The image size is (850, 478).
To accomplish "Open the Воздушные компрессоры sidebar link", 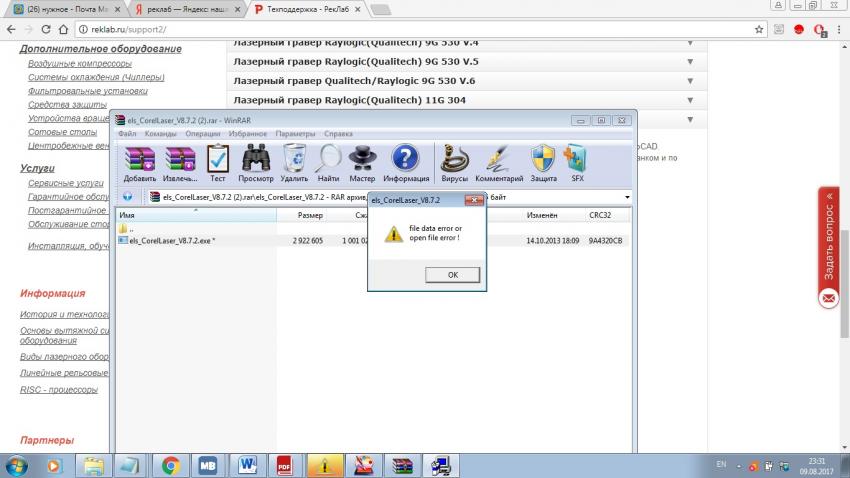I will pos(79,63).
